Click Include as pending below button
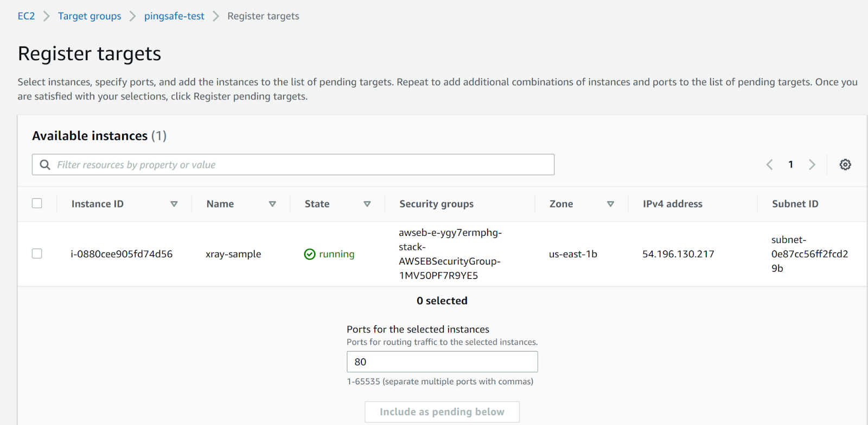Screen dimensions: 868x425 442,412
